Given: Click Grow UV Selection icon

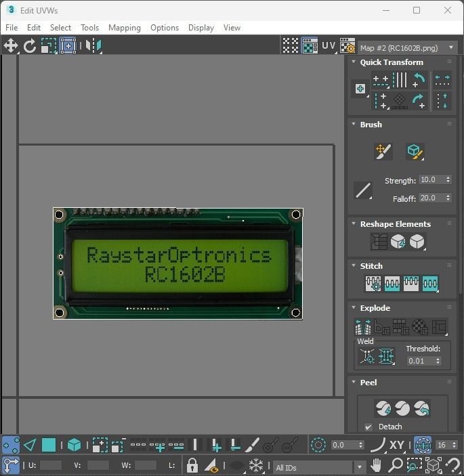Looking at the screenshot, I should (x=100, y=445).
